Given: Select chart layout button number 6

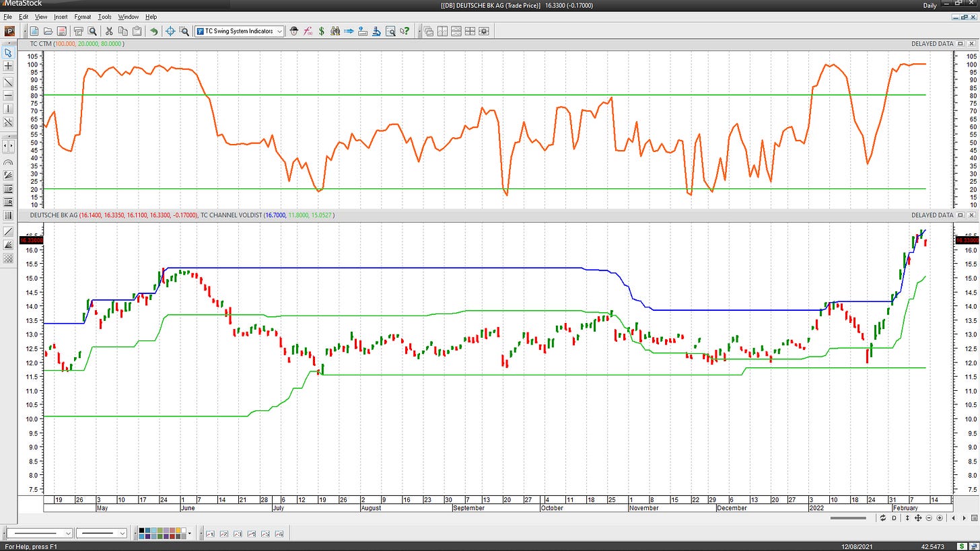Looking at the screenshot, I should [279, 534].
